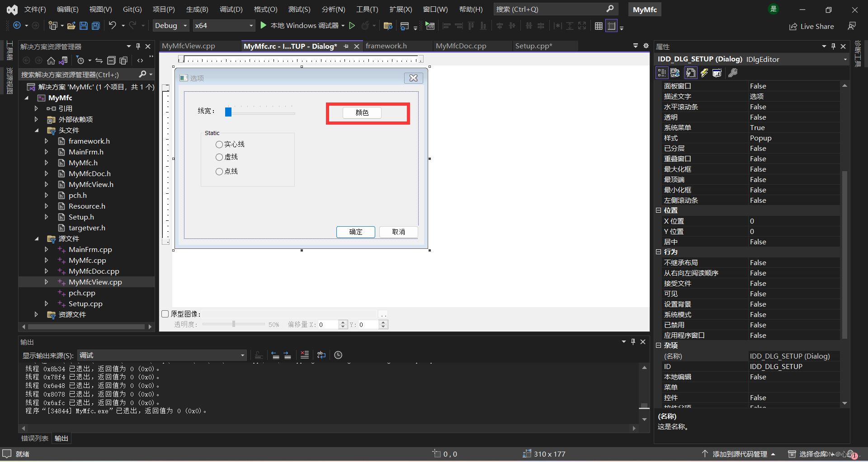Click the 透明度 slider handle
Screen dimensions: 868x462
[x=234, y=324]
